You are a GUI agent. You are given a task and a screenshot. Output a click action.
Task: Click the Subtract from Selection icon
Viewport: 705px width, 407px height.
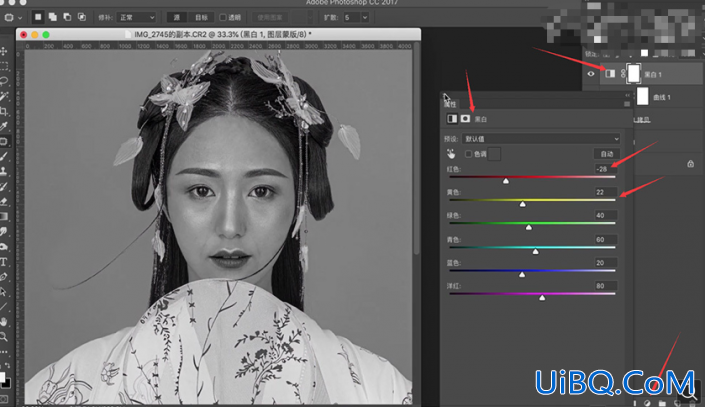(67, 17)
